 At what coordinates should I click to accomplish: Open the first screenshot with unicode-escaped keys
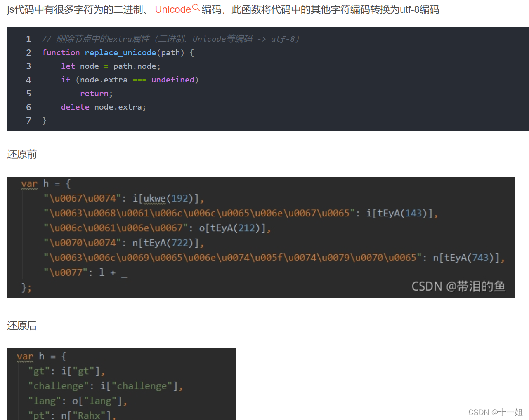261,237
